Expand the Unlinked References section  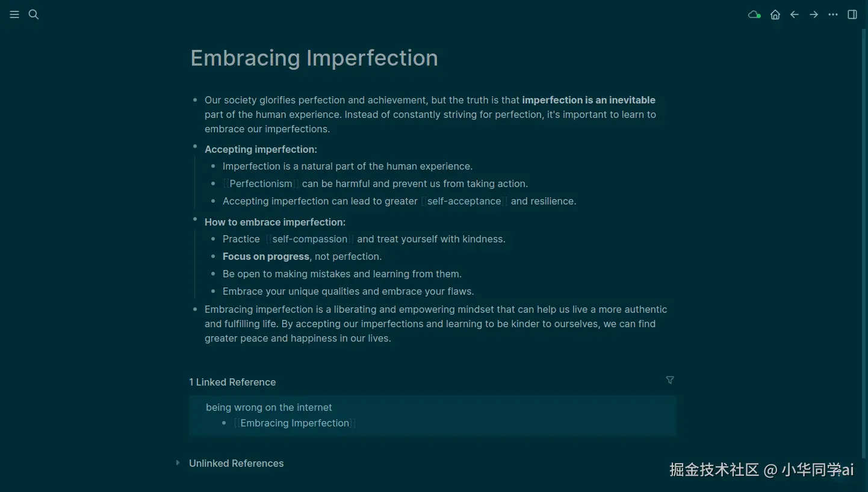pyautogui.click(x=178, y=463)
